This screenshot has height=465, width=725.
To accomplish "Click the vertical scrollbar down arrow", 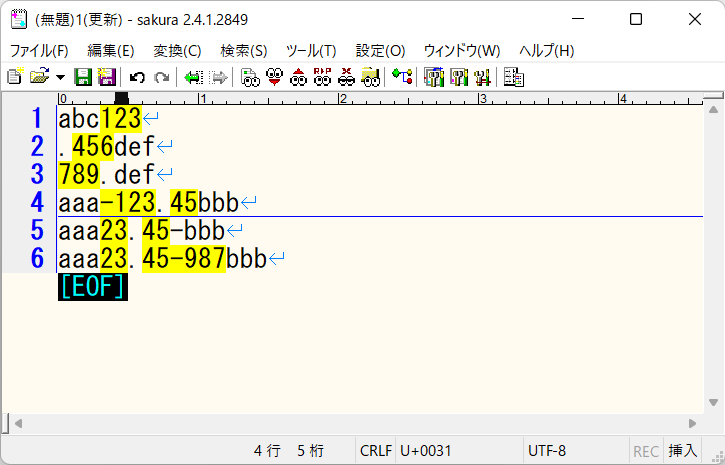I will pos(713,402).
